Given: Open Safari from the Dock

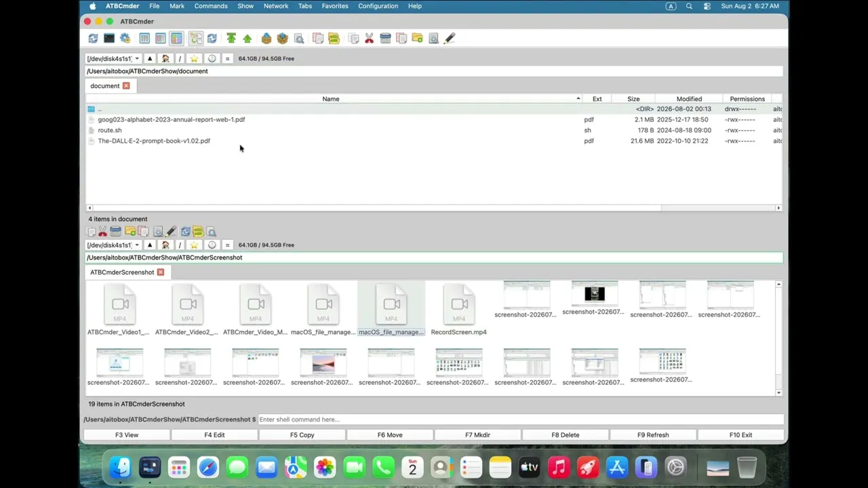Looking at the screenshot, I should coord(208,467).
